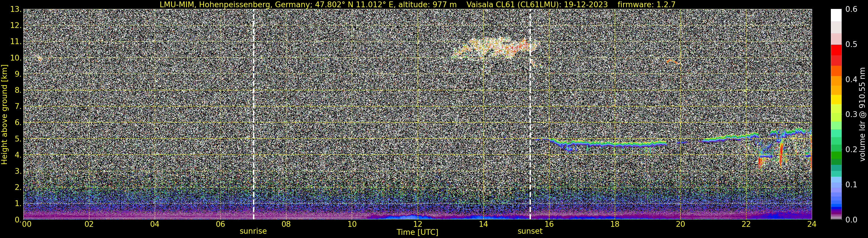Click the '7.' height tick label

pos(18,107)
